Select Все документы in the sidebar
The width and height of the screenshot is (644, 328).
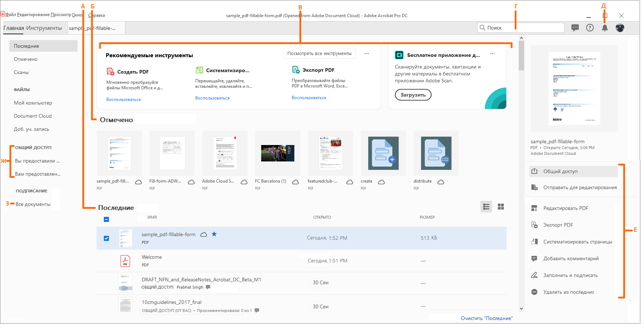[33, 204]
